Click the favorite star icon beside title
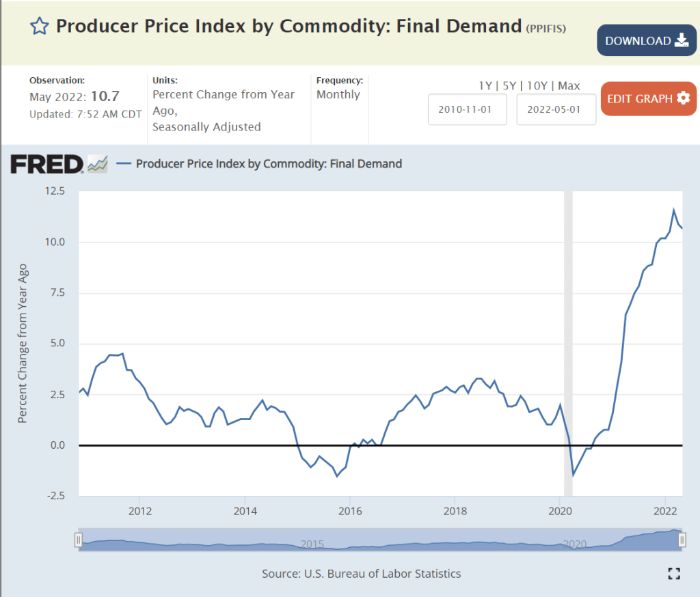 (x=40, y=27)
